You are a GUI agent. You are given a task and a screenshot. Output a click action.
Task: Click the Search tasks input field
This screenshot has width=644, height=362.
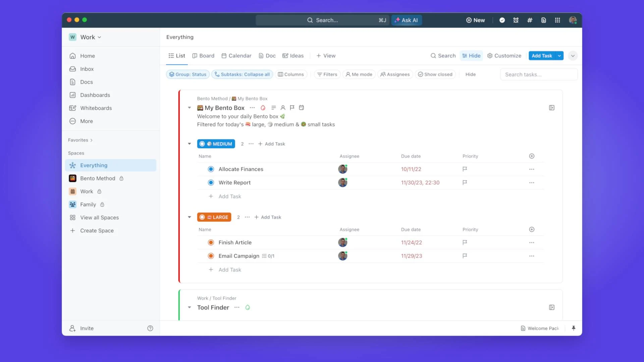coord(538,74)
